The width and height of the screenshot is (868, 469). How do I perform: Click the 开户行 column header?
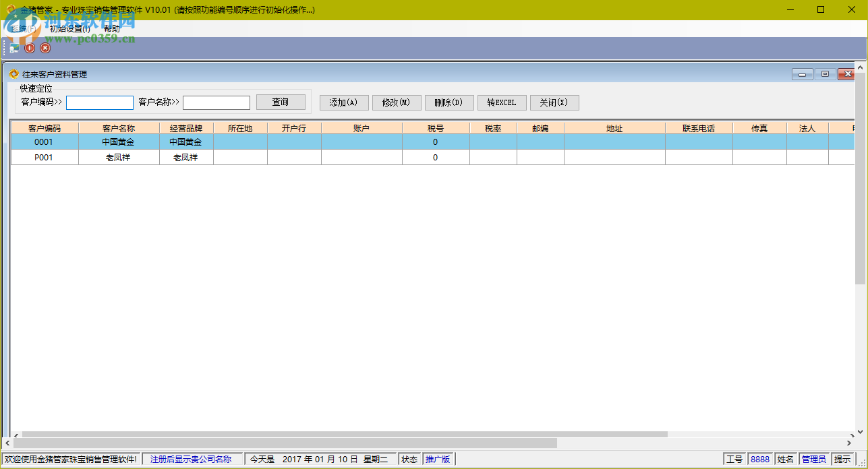294,128
